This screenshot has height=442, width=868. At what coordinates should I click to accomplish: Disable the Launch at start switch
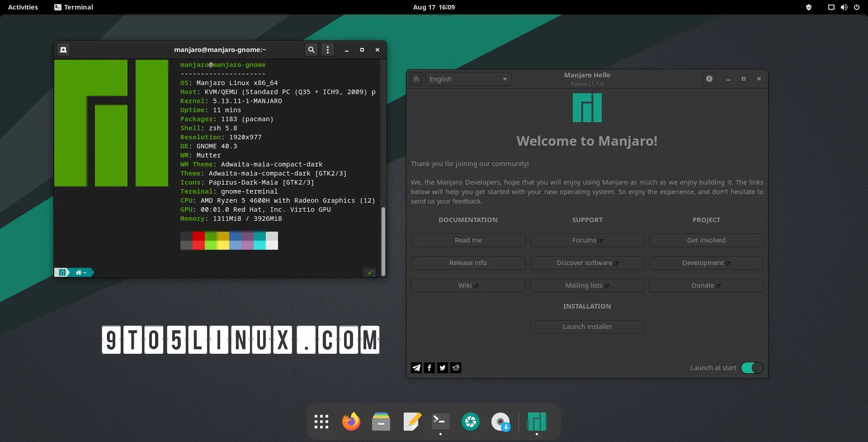(x=752, y=368)
